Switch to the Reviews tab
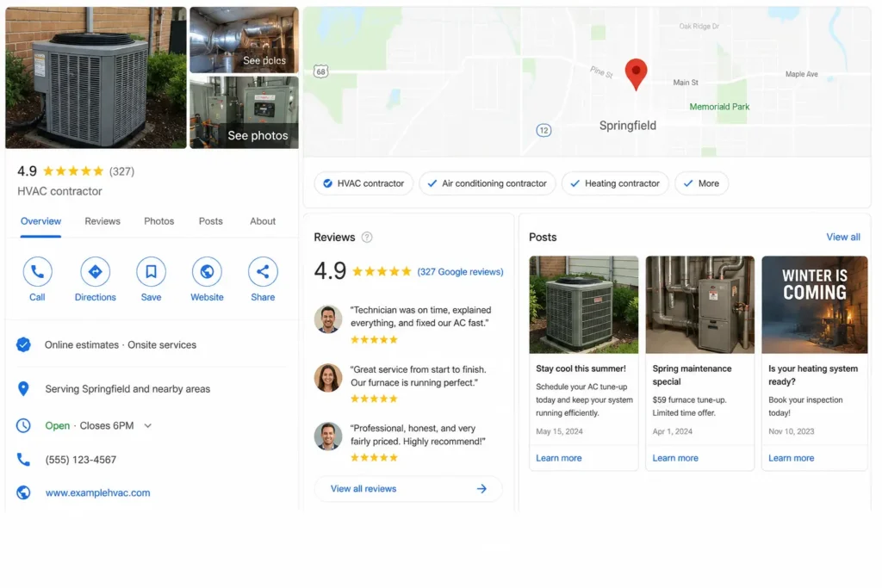Viewport: 882px width, 588px height. [x=102, y=221]
